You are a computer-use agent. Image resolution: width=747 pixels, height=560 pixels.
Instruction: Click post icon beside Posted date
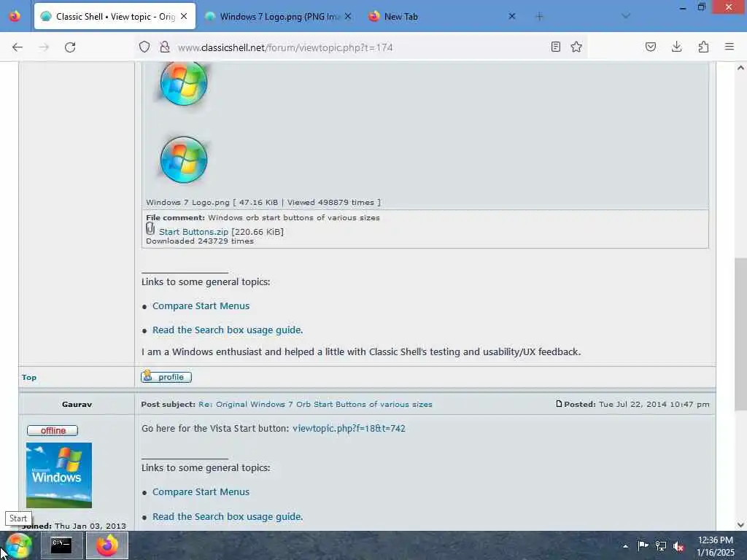(x=559, y=403)
